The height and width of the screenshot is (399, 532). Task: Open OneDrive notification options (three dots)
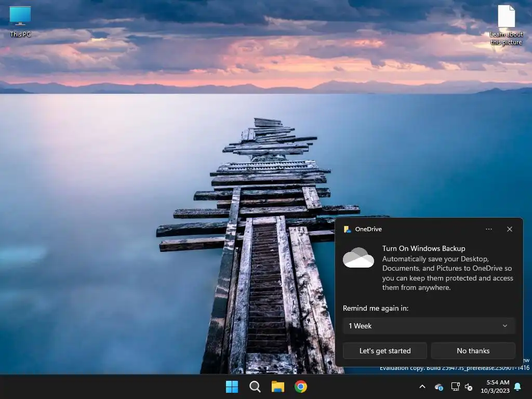(488, 229)
